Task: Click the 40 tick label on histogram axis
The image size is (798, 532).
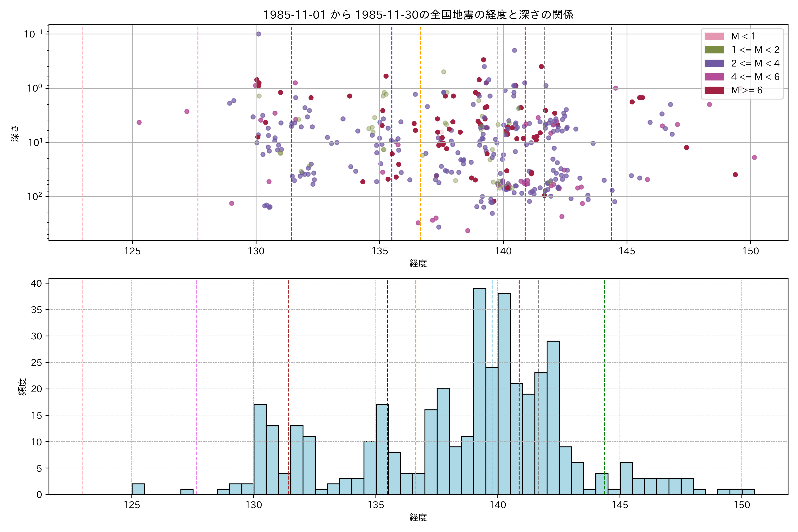Action: (x=36, y=283)
